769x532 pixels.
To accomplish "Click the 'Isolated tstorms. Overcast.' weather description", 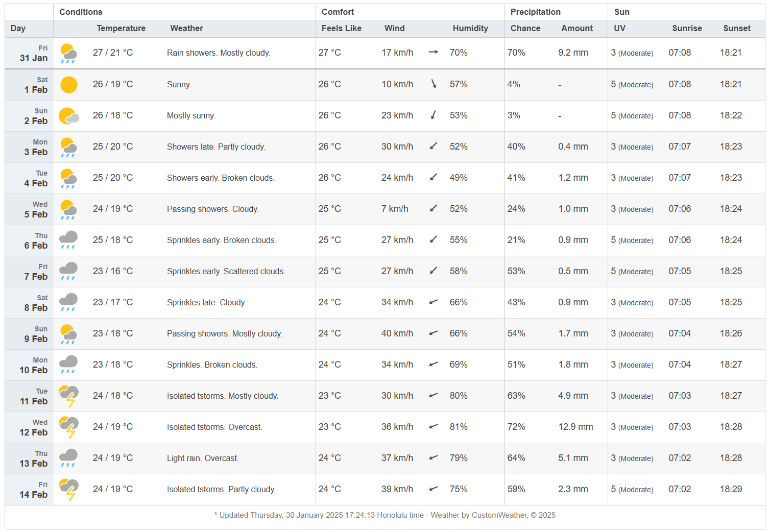I will 214,427.
